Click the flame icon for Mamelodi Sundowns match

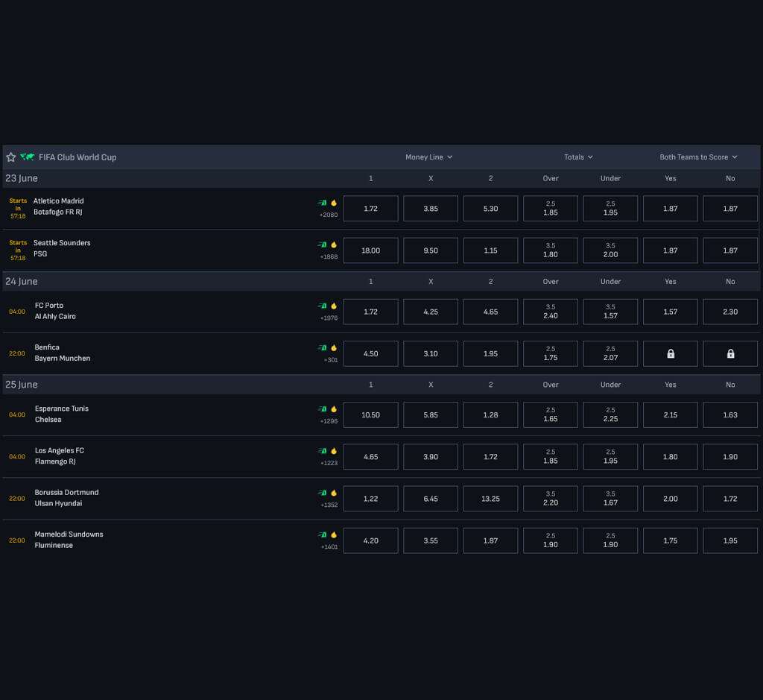pyautogui.click(x=334, y=535)
